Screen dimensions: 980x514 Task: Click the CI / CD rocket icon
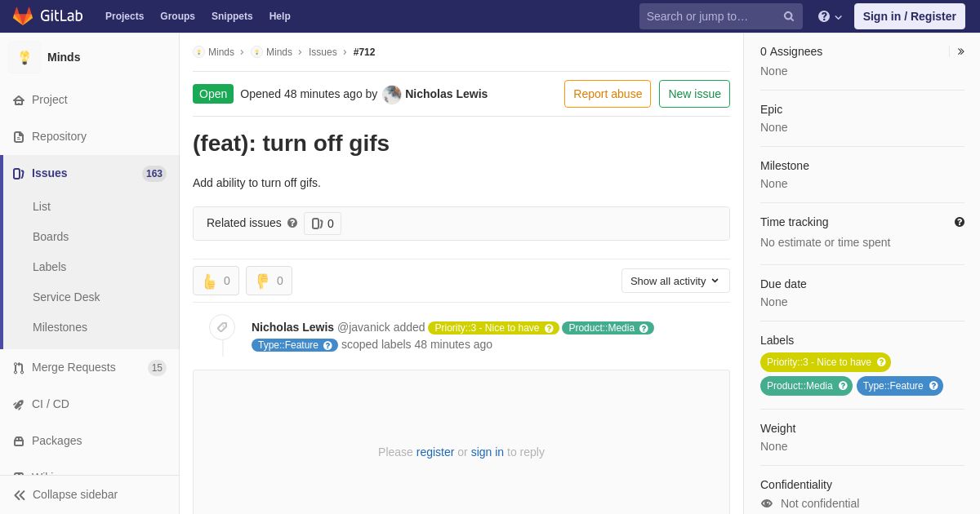pyautogui.click(x=19, y=405)
